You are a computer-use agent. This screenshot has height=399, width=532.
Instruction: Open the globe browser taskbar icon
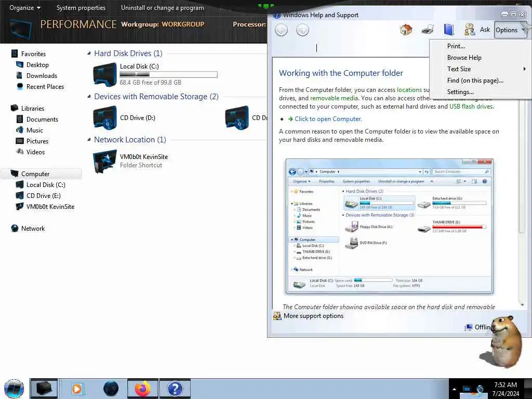tap(111, 389)
